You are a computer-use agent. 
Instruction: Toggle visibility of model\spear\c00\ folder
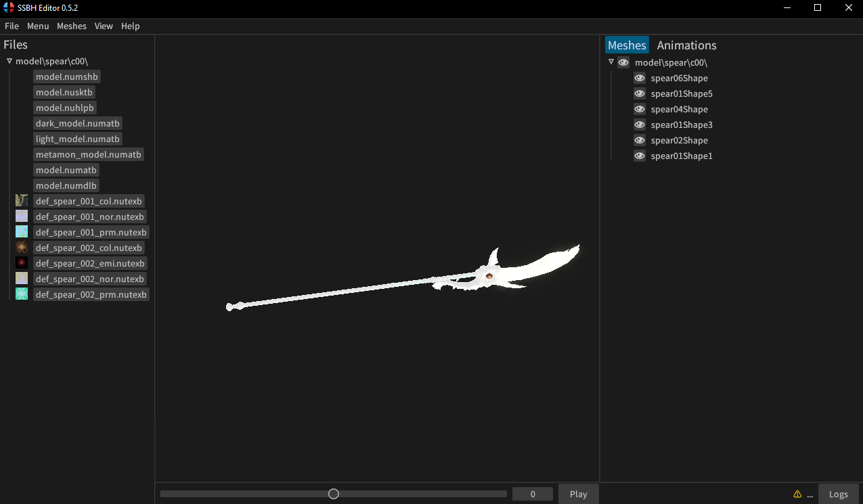(623, 62)
